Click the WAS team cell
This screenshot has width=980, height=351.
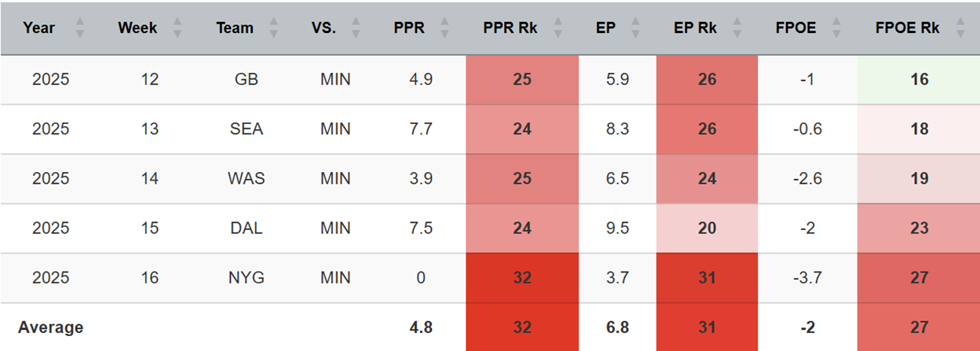(x=247, y=178)
